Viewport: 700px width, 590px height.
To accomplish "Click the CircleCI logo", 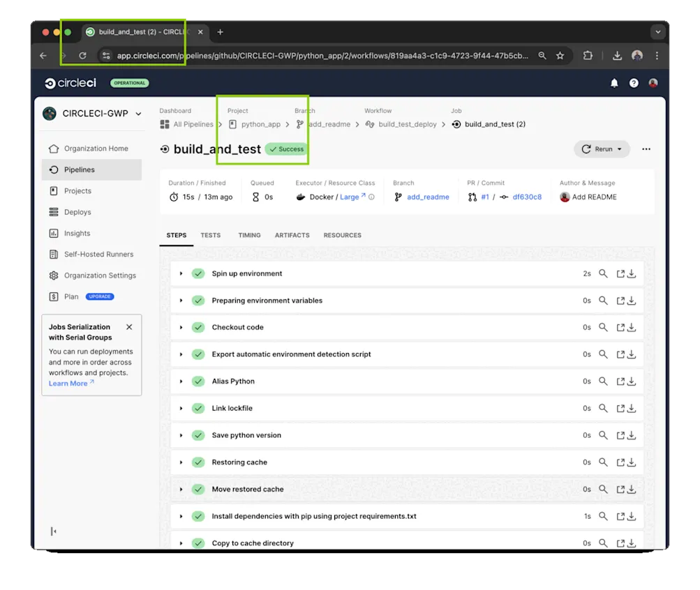I will tap(70, 83).
